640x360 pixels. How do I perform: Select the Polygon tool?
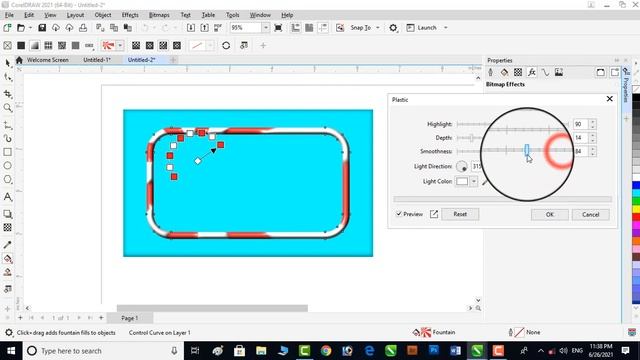(x=7, y=179)
